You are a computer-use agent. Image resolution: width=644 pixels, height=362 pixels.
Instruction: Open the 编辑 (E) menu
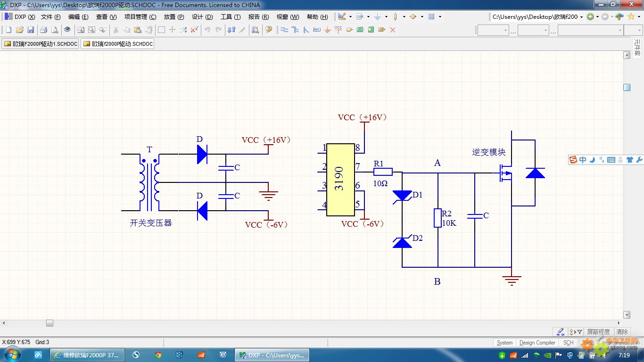click(x=78, y=16)
